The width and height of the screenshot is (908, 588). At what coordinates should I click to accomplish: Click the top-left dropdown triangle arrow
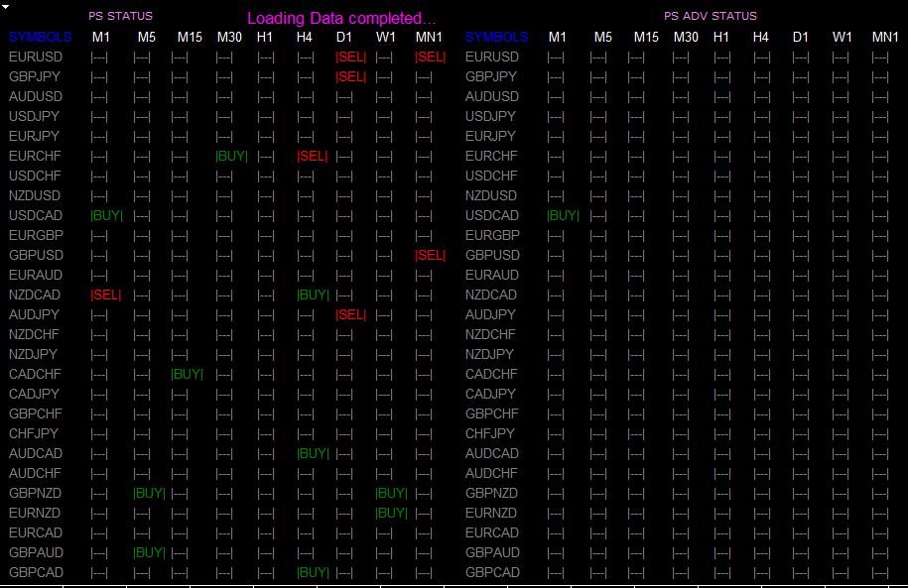click(6, 8)
